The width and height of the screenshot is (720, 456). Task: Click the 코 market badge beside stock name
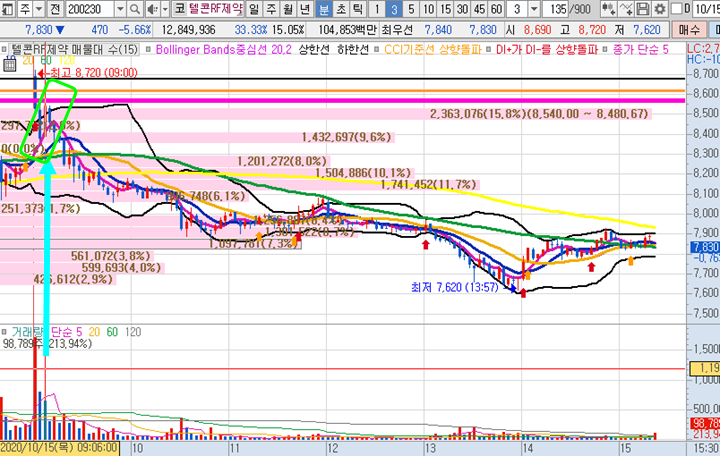coord(179,8)
